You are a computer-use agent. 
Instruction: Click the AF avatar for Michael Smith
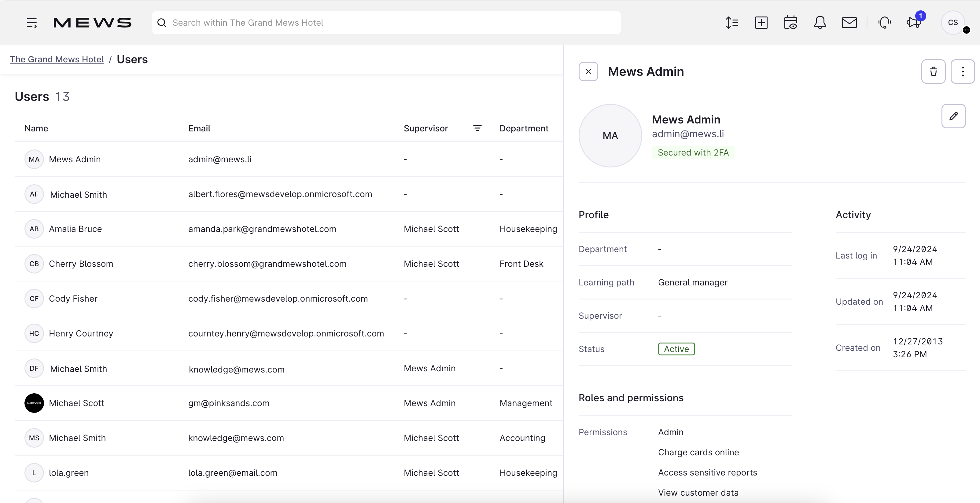pos(34,194)
